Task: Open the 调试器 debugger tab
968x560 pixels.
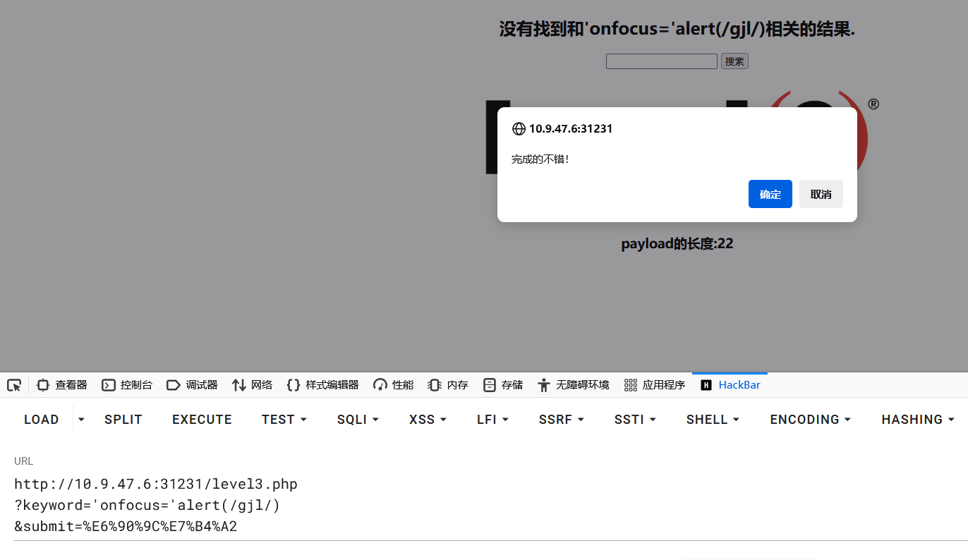Action: coord(192,385)
